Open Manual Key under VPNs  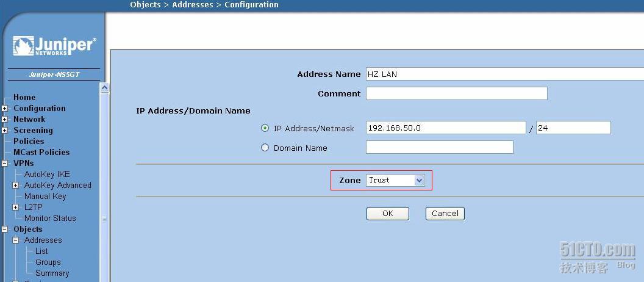coord(45,196)
